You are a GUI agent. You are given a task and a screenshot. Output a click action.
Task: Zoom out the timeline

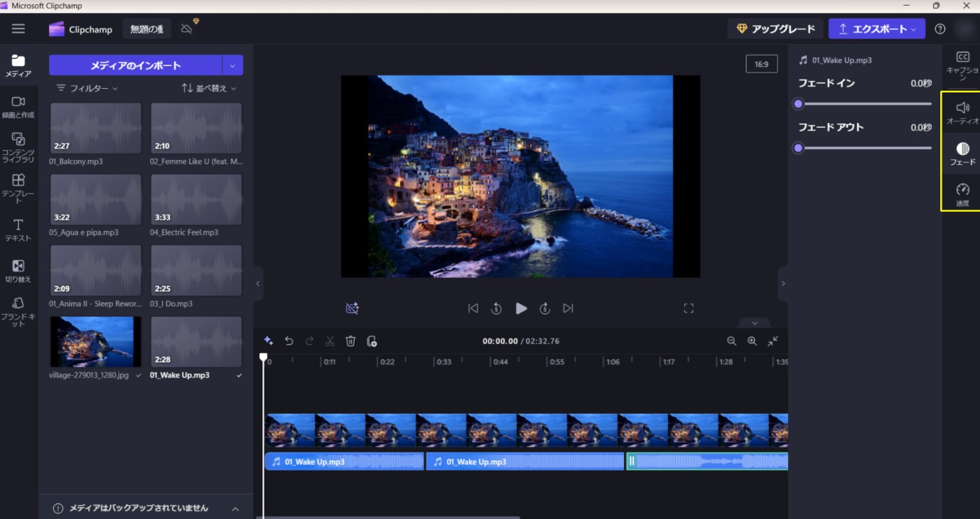[x=731, y=341]
